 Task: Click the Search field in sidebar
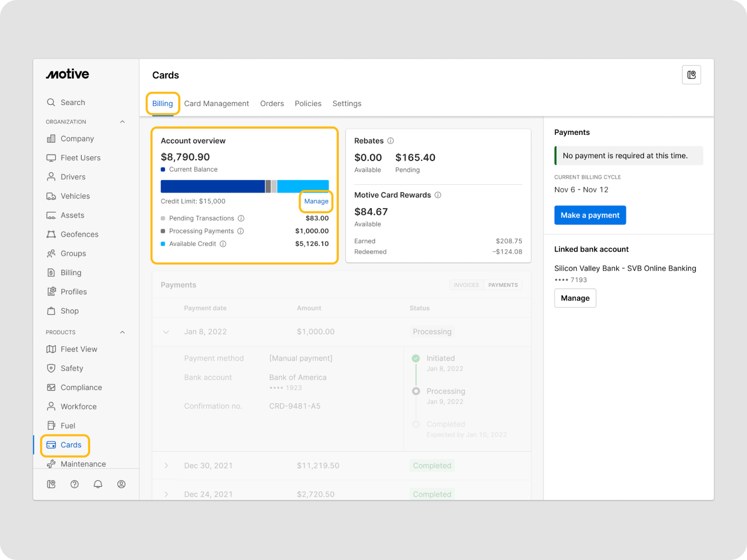pyautogui.click(x=73, y=103)
